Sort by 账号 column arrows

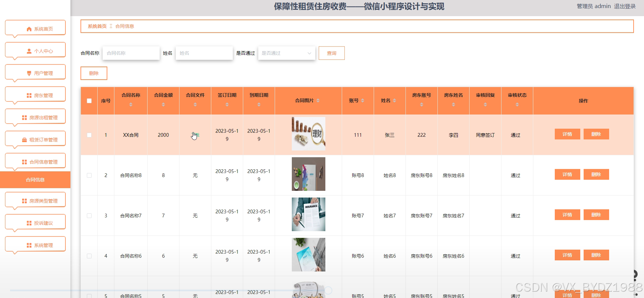pyautogui.click(x=363, y=101)
